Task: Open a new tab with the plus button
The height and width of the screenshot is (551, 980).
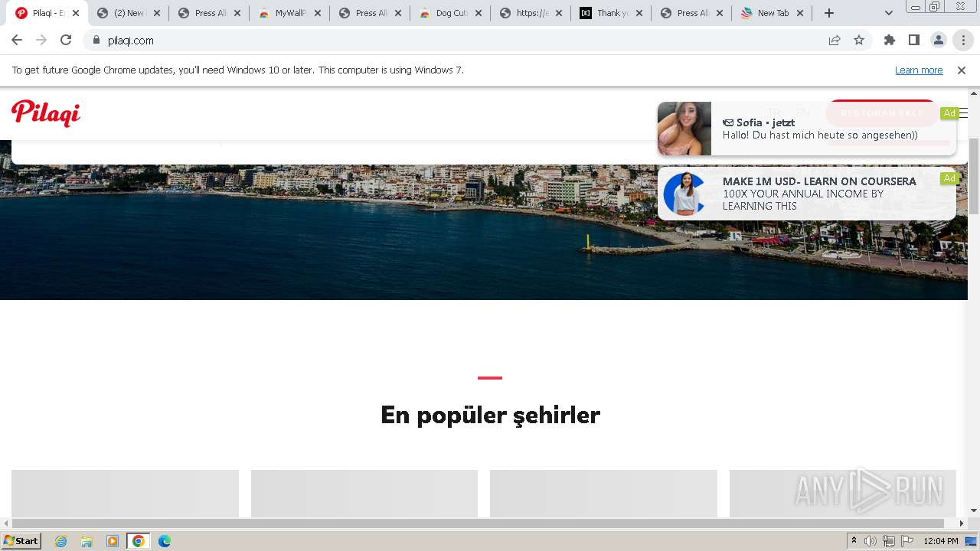Action: coord(828,13)
